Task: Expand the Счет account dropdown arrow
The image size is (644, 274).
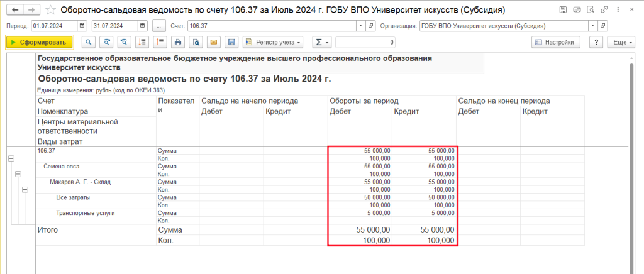Action: click(x=360, y=26)
